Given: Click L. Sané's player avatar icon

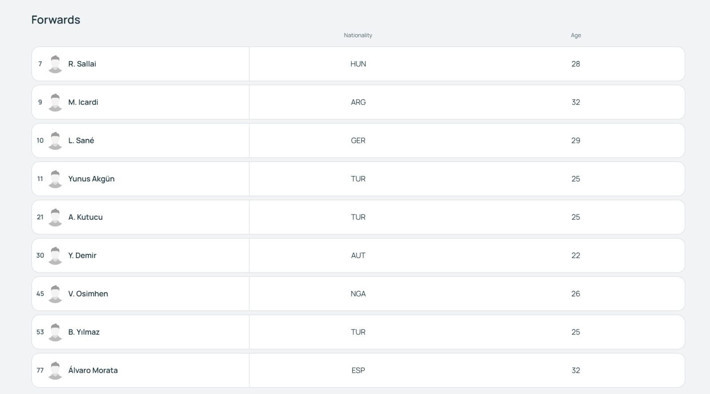Looking at the screenshot, I should click(55, 140).
